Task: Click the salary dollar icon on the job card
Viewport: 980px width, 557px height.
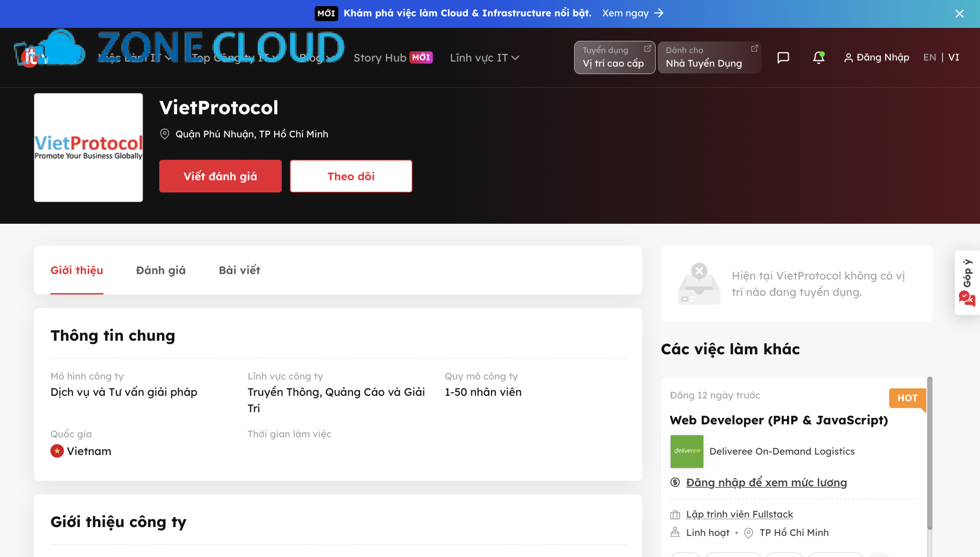Action: click(x=675, y=482)
